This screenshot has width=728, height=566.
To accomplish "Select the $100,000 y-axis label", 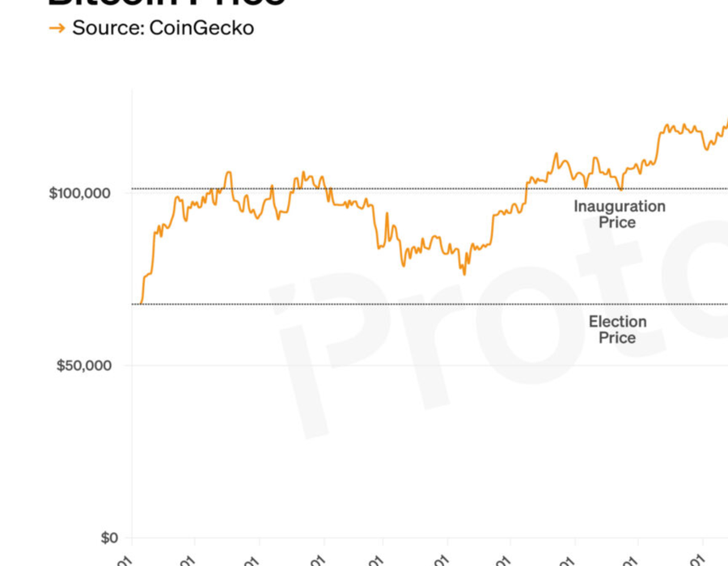I will tap(79, 193).
